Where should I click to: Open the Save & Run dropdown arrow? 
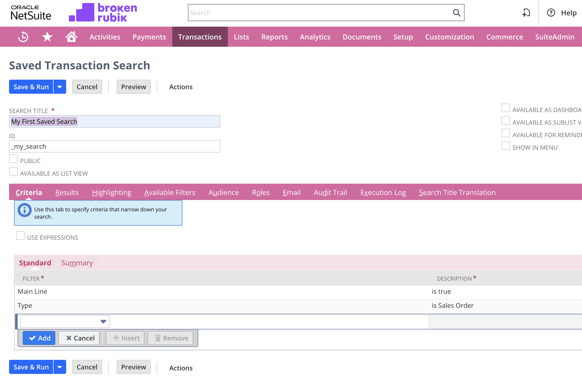click(60, 87)
